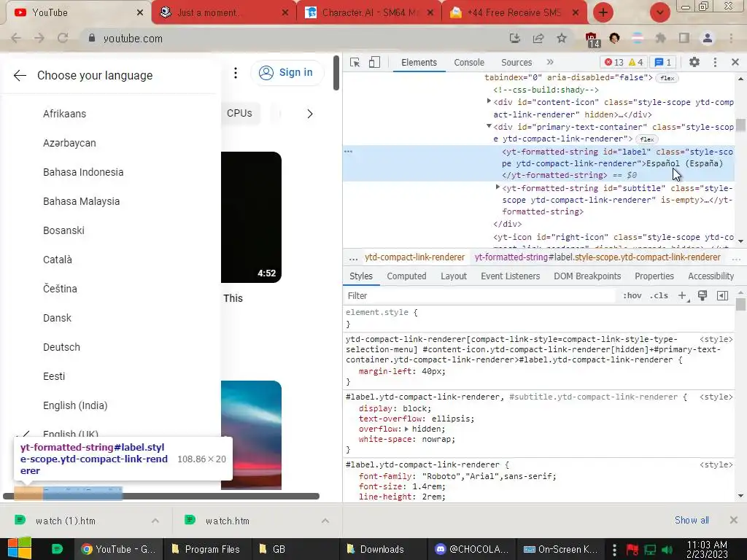Open DevTools settings gear
The height and width of the screenshot is (560, 747).
pyautogui.click(x=694, y=62)
